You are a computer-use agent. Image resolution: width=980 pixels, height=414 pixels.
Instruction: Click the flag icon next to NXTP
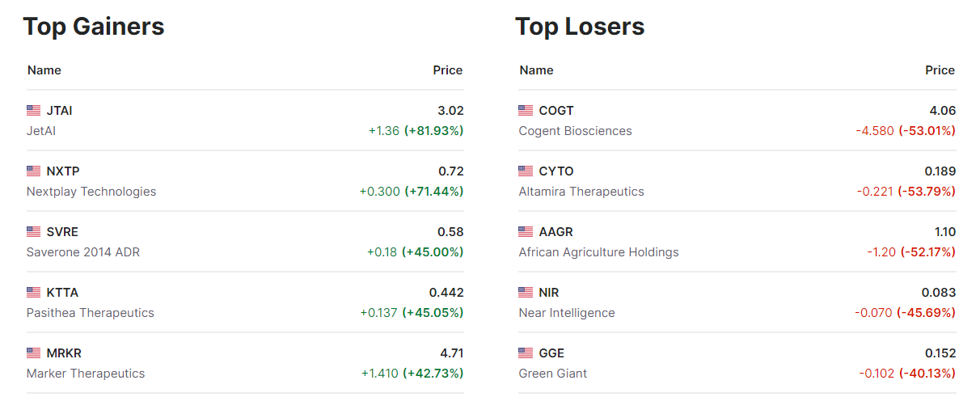click(33, 171)
